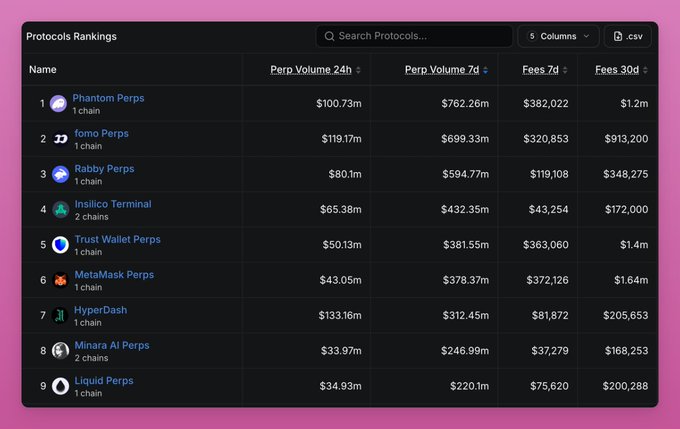Open the Minara AI Perps link
This screenshot has width=680, height=429.
coord(112,345)
